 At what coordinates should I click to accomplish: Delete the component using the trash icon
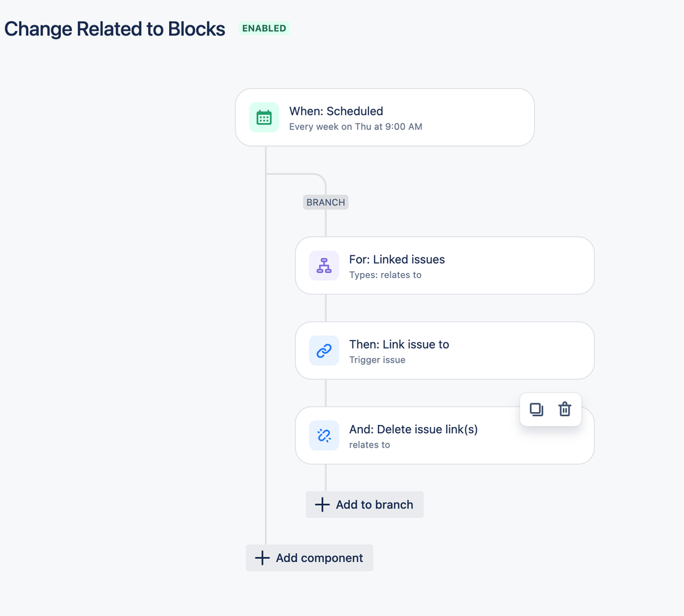coord(565,409)
